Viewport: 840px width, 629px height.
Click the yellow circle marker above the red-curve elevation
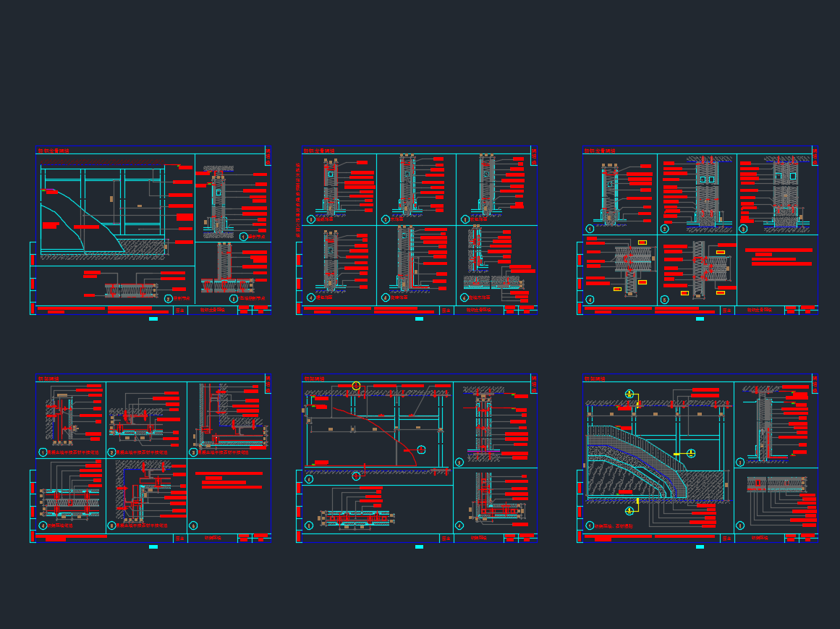pyautogui.click(x=356, y=386)
